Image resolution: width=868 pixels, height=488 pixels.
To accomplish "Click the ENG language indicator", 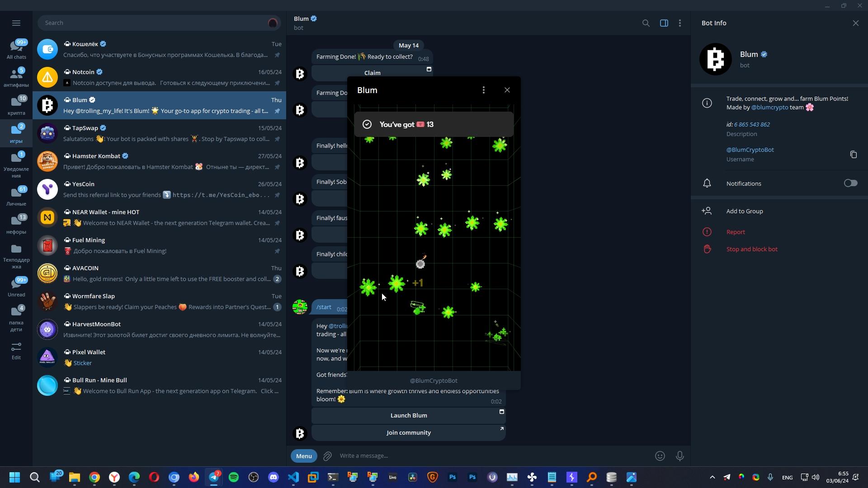I will click(x=787, y=478).
